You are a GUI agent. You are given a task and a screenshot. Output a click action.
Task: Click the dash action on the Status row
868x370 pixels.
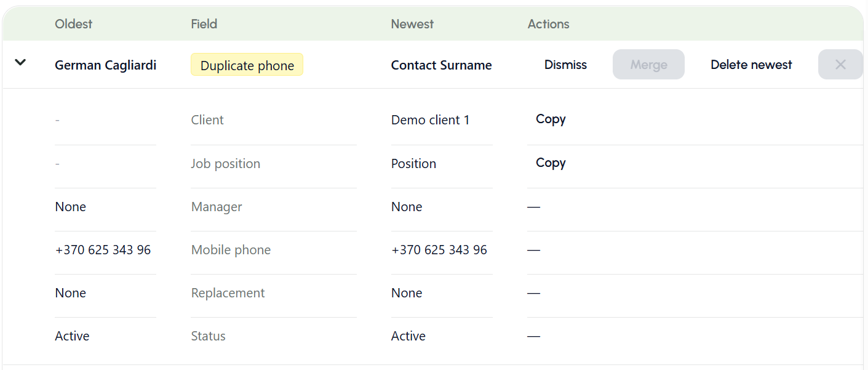coord(533,336)
